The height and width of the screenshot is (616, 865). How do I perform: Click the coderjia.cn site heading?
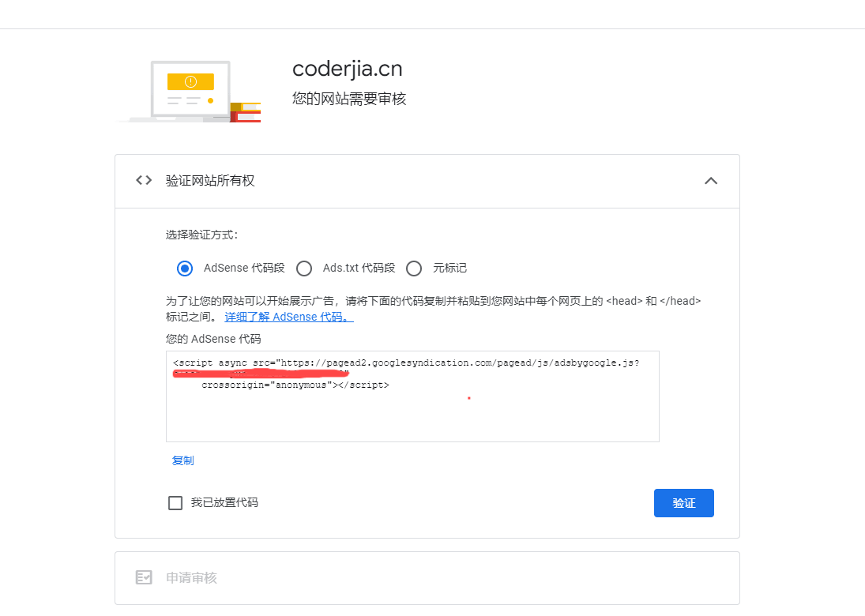(x=348, y=69)
